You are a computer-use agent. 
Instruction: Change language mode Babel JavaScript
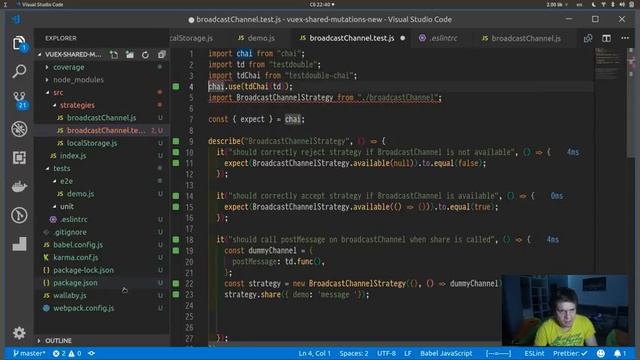(446, 353)
